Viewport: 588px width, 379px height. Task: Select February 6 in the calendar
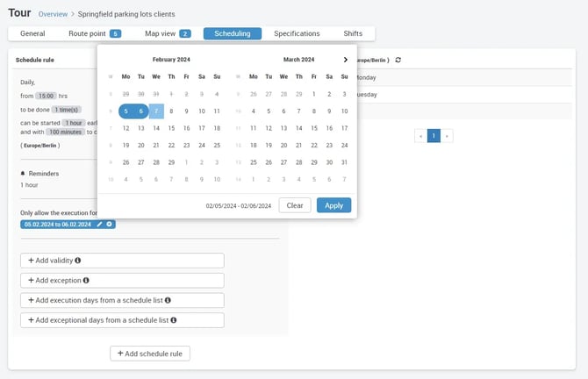tap(141, 111)
